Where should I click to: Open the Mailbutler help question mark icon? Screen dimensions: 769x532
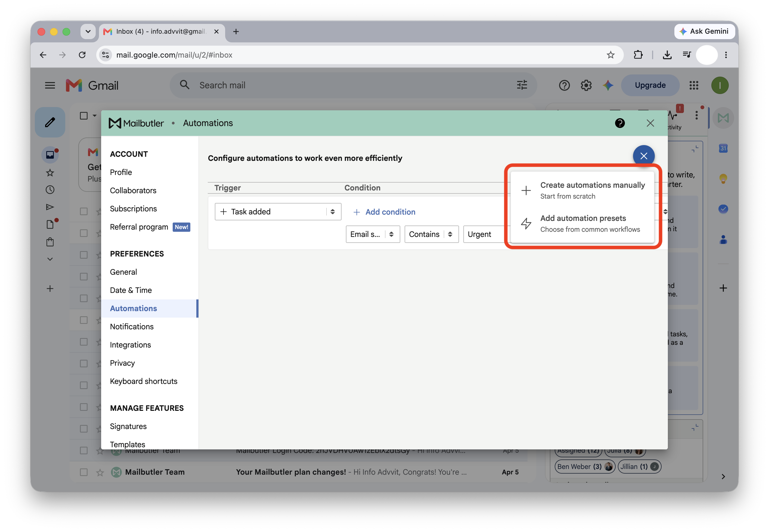pos(619,123)
